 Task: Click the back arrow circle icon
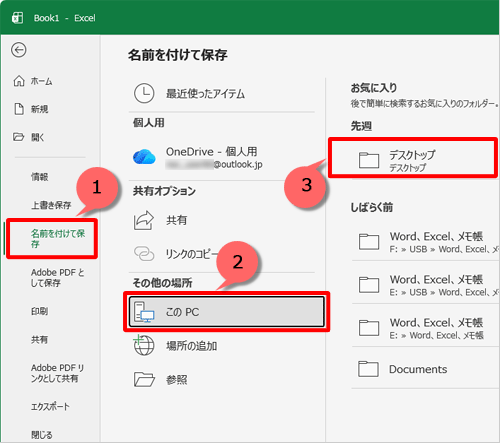tap(19, 50)
